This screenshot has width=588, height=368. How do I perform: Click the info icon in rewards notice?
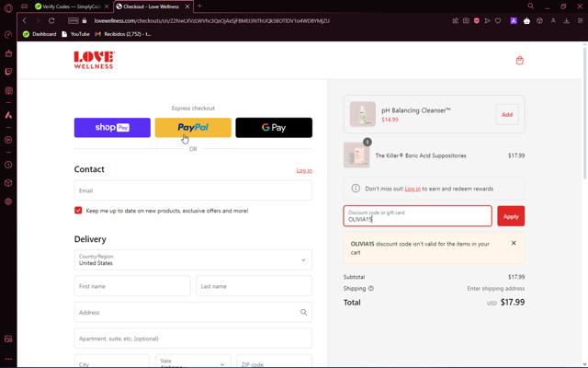click(356, 189)
